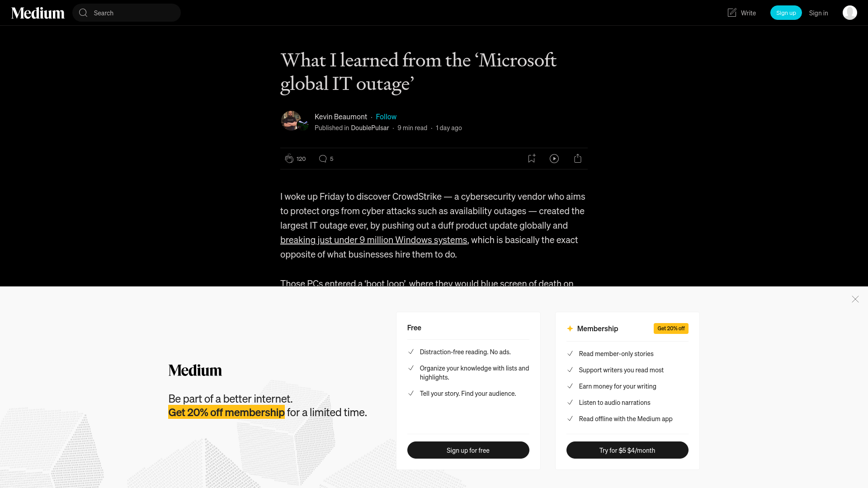Click 'Sign up' button in top navigation
The image size is (868, 488).
pyautogui.click(x=786, y=13)
